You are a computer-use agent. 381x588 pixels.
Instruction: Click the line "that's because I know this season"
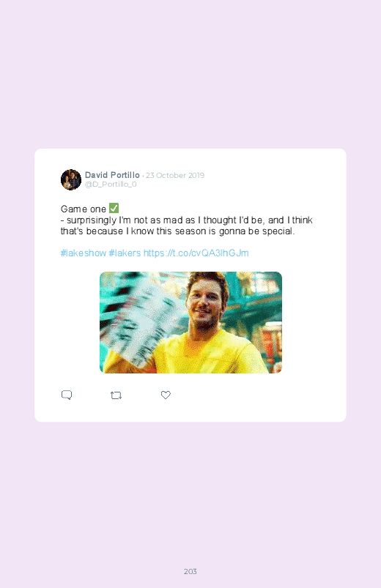point(177,231)
